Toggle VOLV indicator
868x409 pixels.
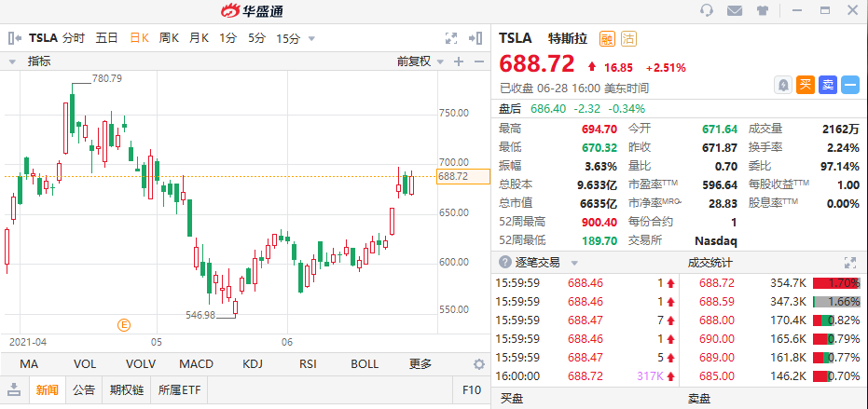pos(141,364)
